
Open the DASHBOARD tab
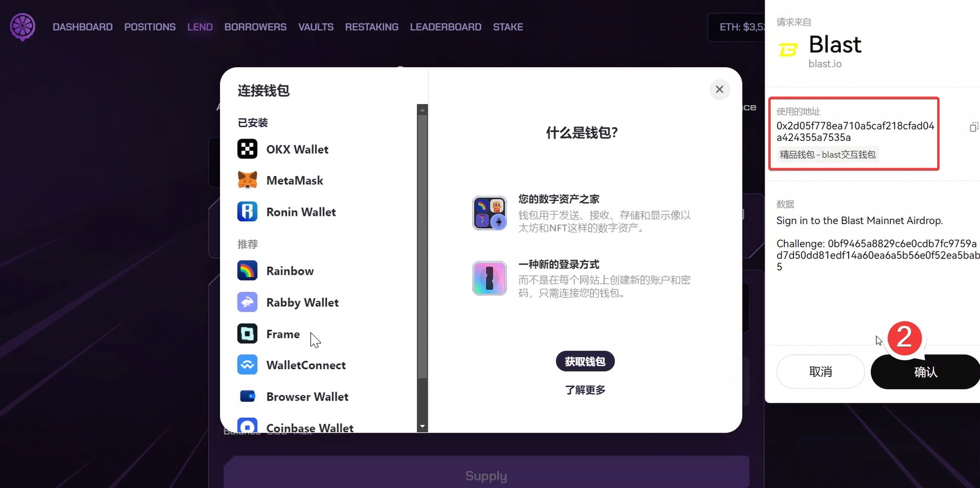click(83, 27)
